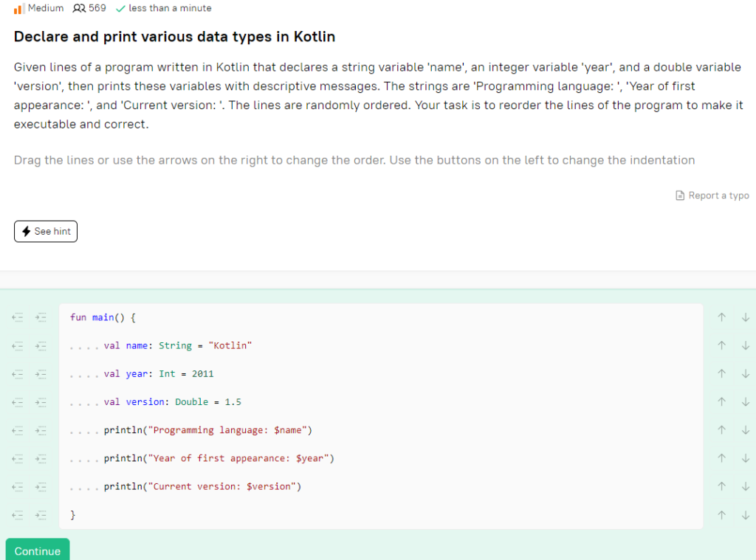Move the closing brace line up

(x=721, y=515)
